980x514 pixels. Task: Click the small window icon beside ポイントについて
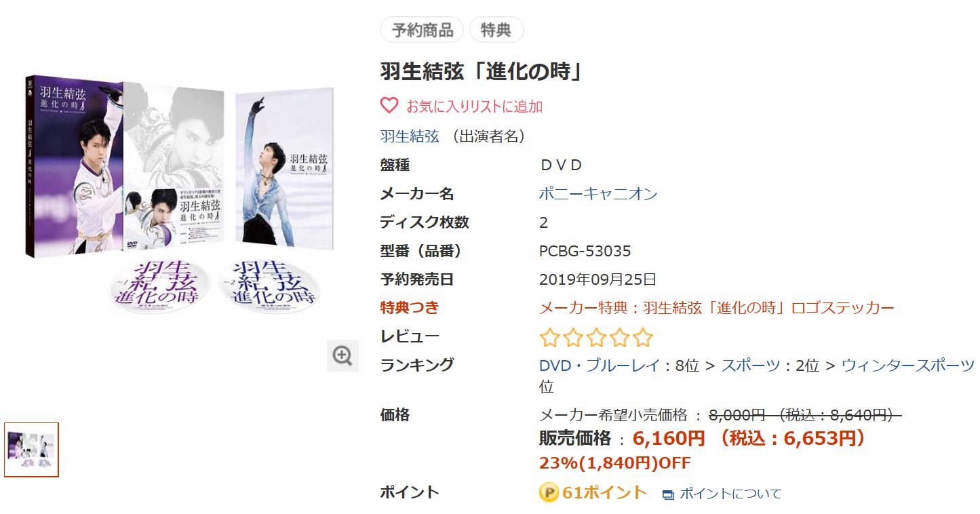[668, 494]
